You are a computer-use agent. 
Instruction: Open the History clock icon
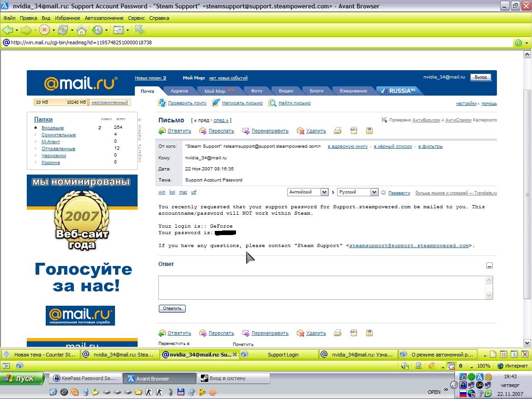pyautogui.click(x=97, y=30)
